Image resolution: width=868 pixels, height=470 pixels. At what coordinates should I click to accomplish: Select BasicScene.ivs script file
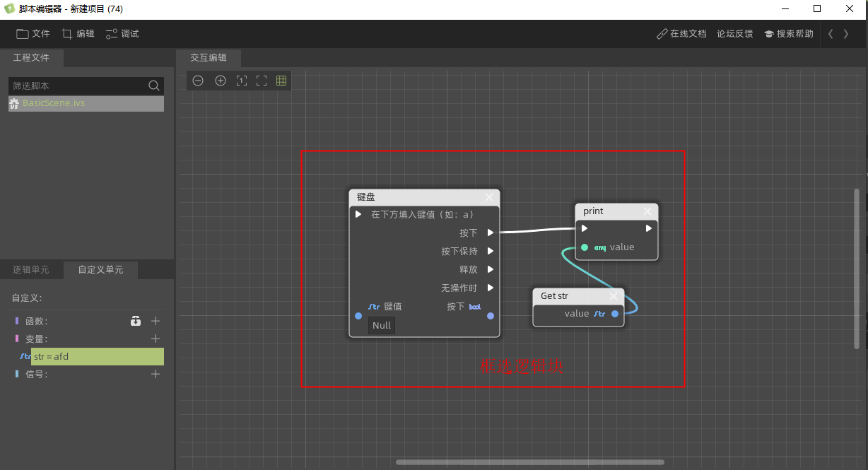coord(86,103)
